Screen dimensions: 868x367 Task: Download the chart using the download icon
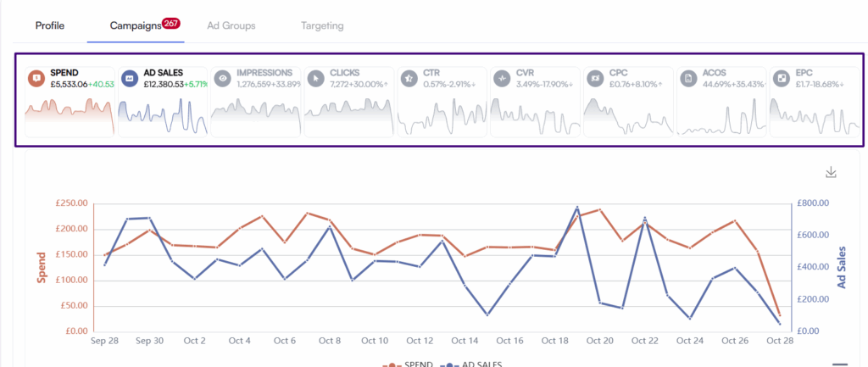point(831,173)
